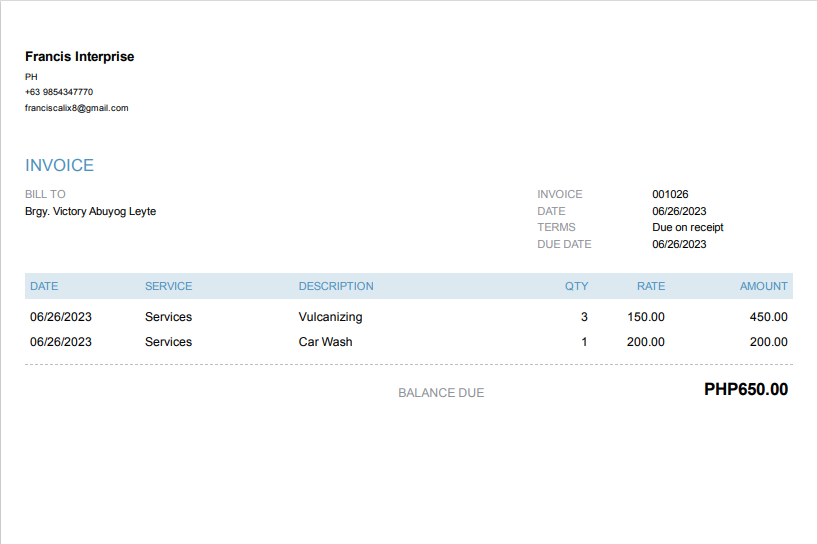Click the DESCRIPTION column header
817x544 pixels.
tap(336, 286)
